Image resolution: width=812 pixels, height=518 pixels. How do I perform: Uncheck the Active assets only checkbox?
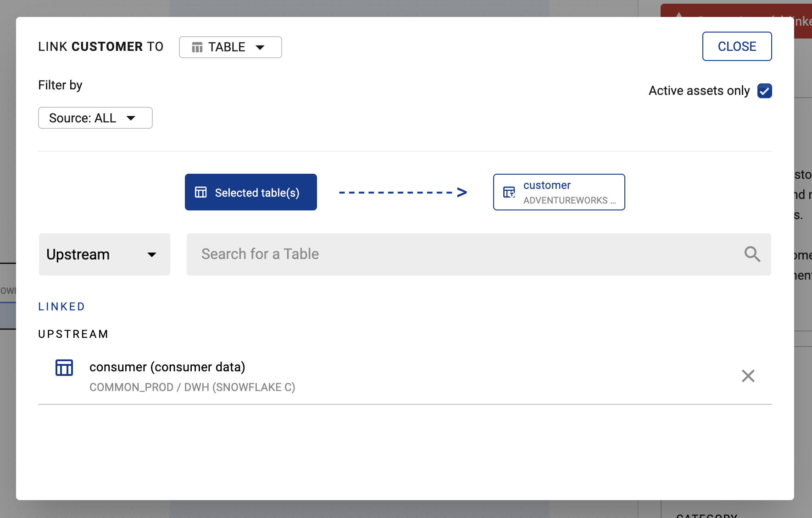pos(764,91)
